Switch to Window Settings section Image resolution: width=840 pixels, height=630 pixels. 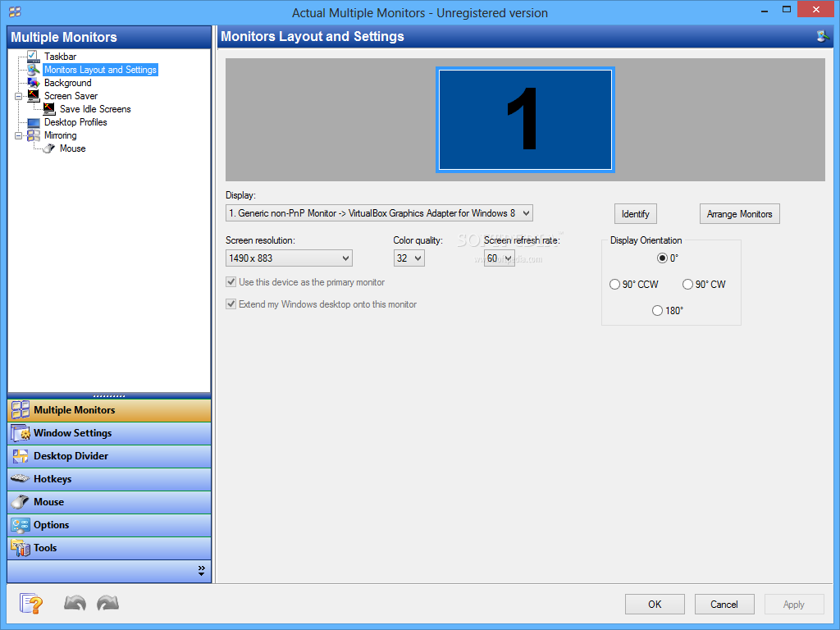(109, 433)
